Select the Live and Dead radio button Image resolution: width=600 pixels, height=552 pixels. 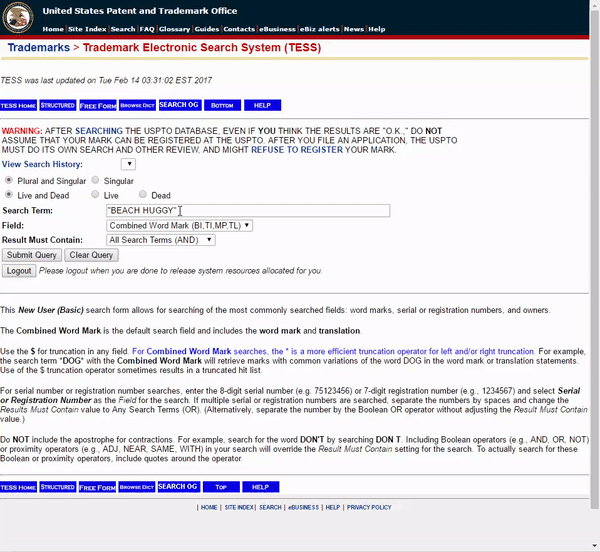coord(8,194)
